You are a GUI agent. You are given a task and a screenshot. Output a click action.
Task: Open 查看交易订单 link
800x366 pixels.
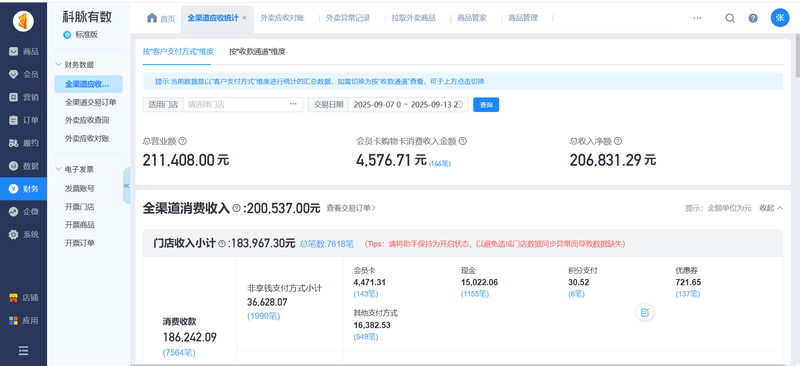(x=351, y=208)
